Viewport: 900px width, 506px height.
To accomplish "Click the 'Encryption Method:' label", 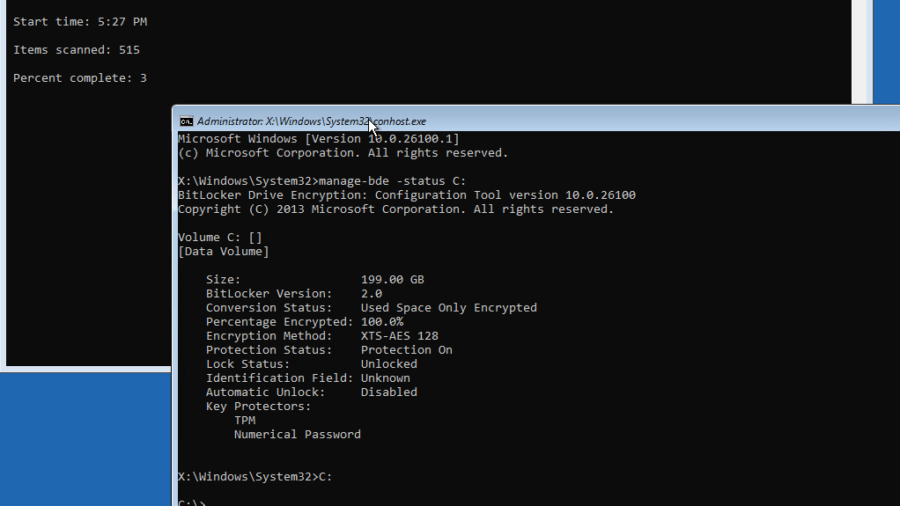I will coord(269,336).
